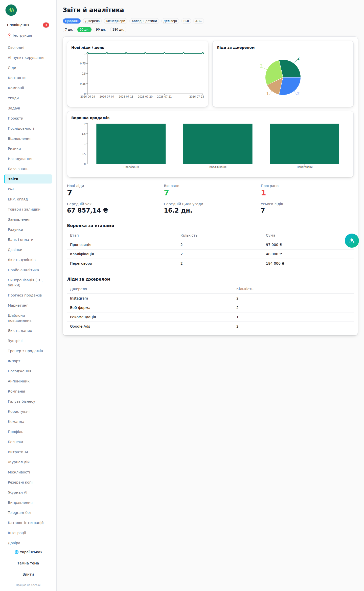Toggle Темна тема dark theme
This screenshot has width=364, height=591.
(x=28, y=563)
